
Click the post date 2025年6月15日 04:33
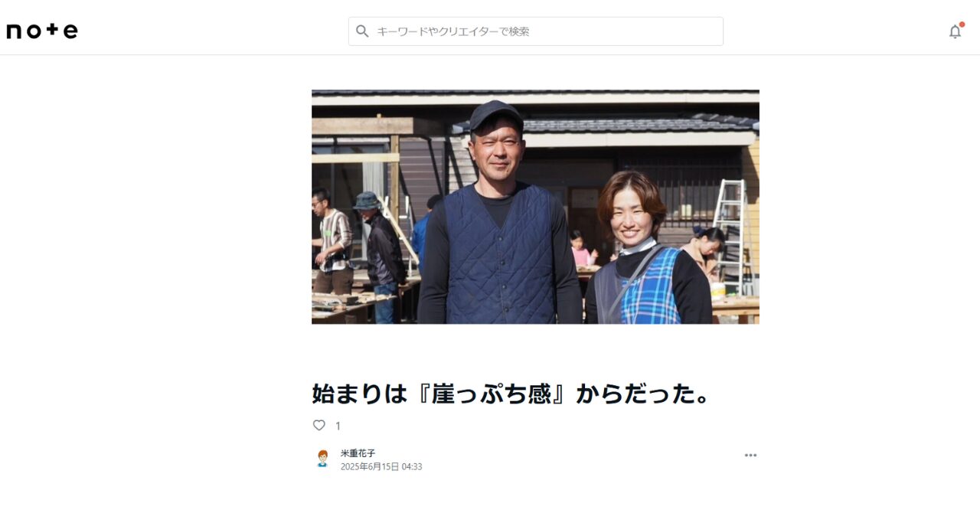[x=381, y=466]
